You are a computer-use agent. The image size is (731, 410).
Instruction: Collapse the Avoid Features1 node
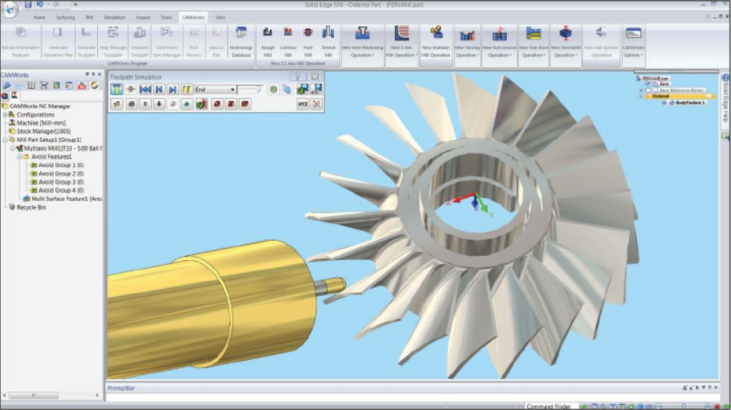point(20,157)
